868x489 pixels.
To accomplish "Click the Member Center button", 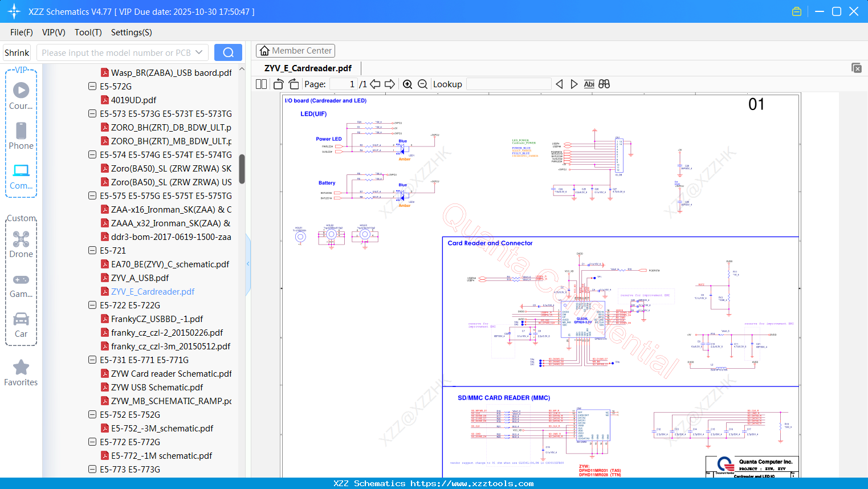I will pyautogui.click(x=295, y=51).
